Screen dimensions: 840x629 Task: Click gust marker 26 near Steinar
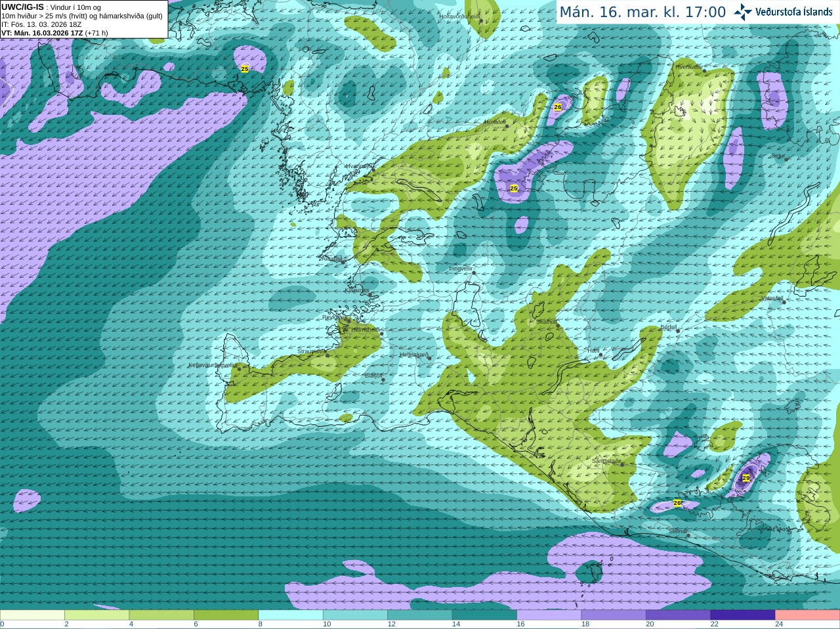[677, 503]
